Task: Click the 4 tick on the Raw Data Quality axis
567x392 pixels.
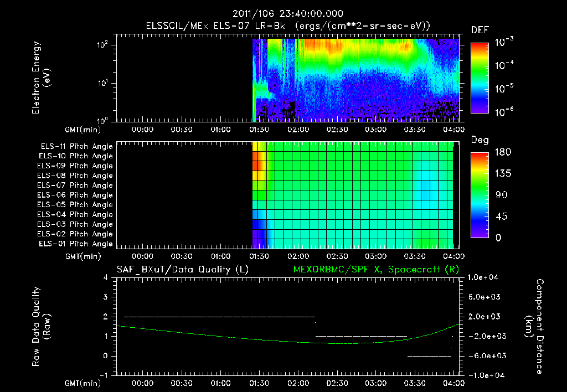Action: (106, 277)
